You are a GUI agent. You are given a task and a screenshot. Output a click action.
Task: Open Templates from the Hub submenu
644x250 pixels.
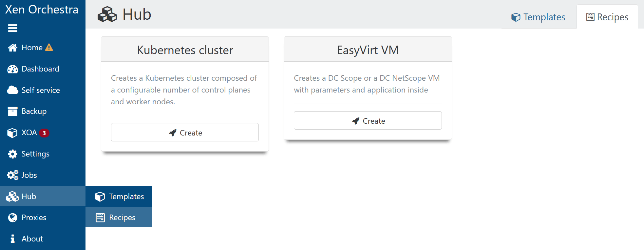click(x=119, y=197)
